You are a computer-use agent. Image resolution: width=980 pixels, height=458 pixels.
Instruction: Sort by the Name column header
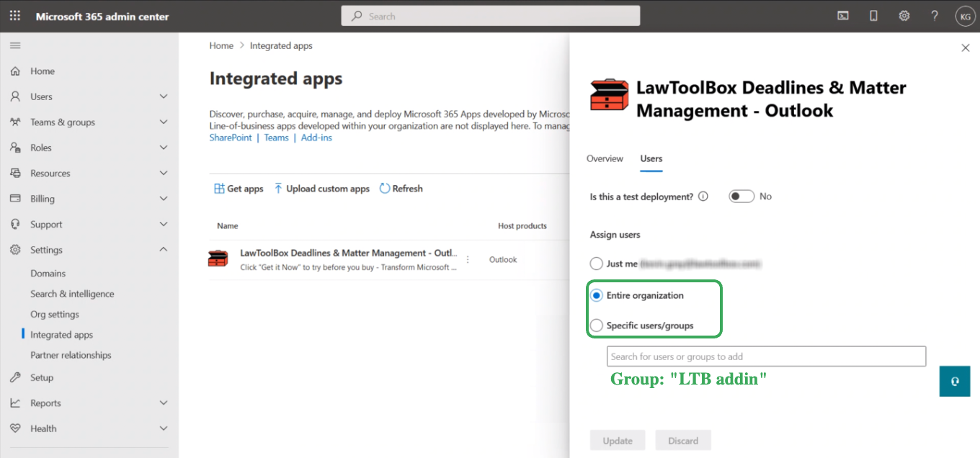coord(228,226)
